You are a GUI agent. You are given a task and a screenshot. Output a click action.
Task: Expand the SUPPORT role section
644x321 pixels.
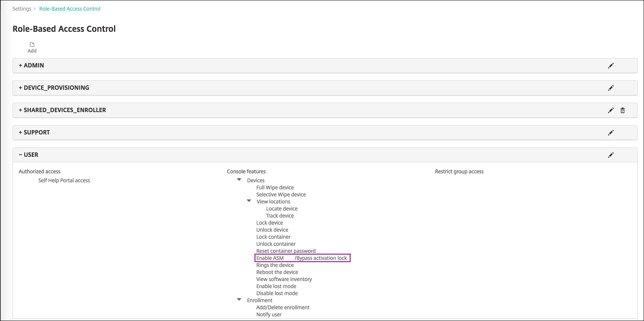21,132
